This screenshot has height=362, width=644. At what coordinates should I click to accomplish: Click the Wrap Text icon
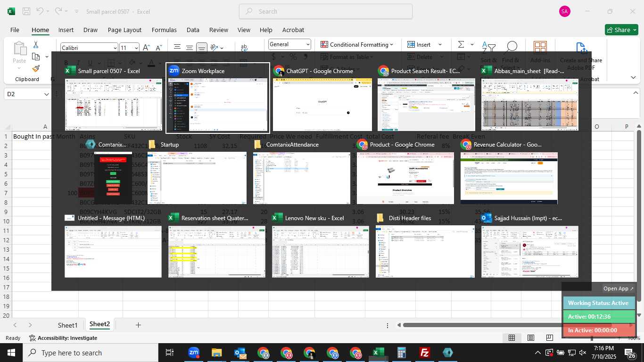point(244,48)
